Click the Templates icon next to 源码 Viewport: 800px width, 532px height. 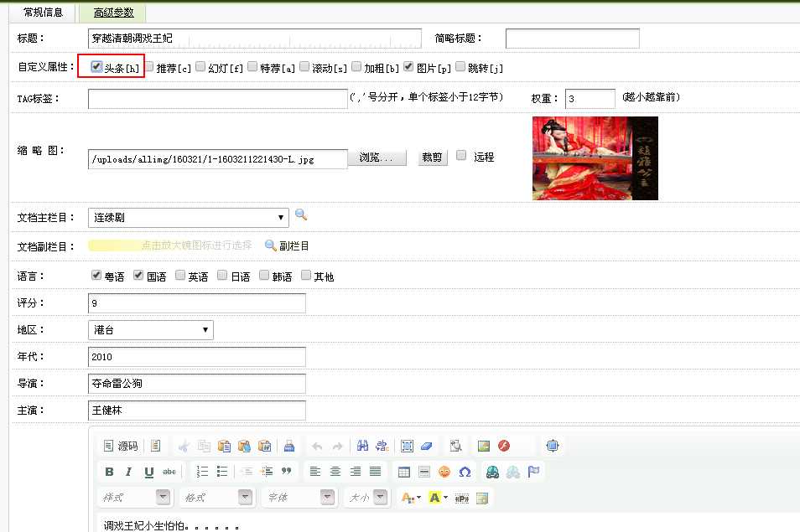(x=156, y=446)
